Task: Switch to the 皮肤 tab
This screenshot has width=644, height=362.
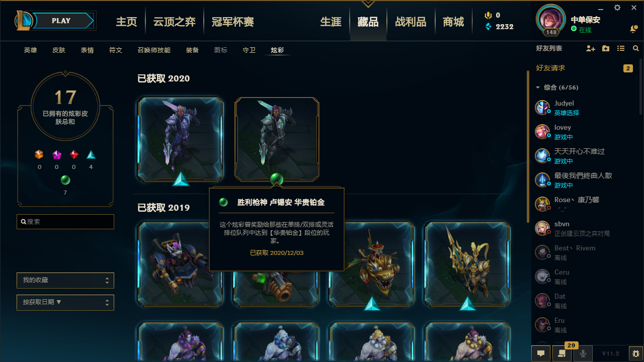Action: (x=59, y=50)
